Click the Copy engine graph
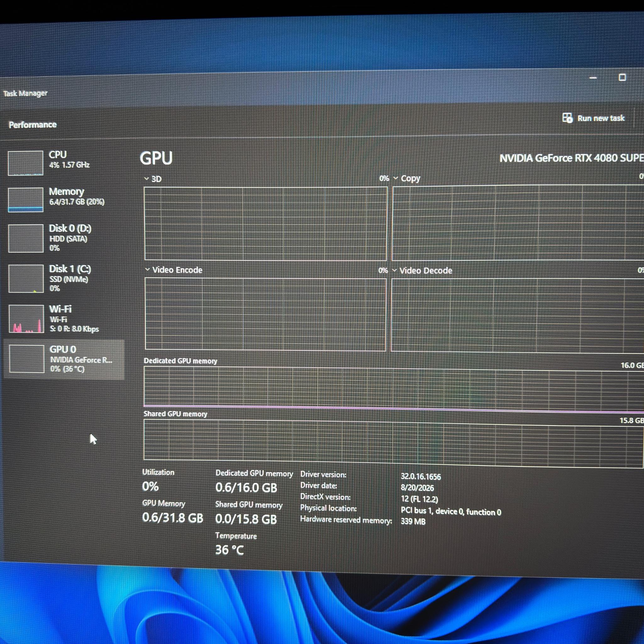This screenshot has width=644, height=644. tap(518, 223)
